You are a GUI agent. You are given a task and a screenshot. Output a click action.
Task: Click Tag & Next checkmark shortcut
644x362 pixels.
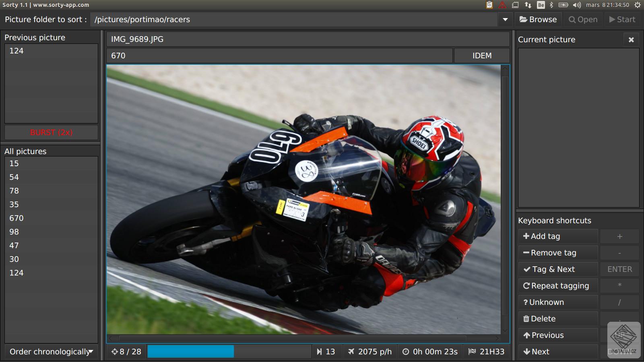(558, 269)
